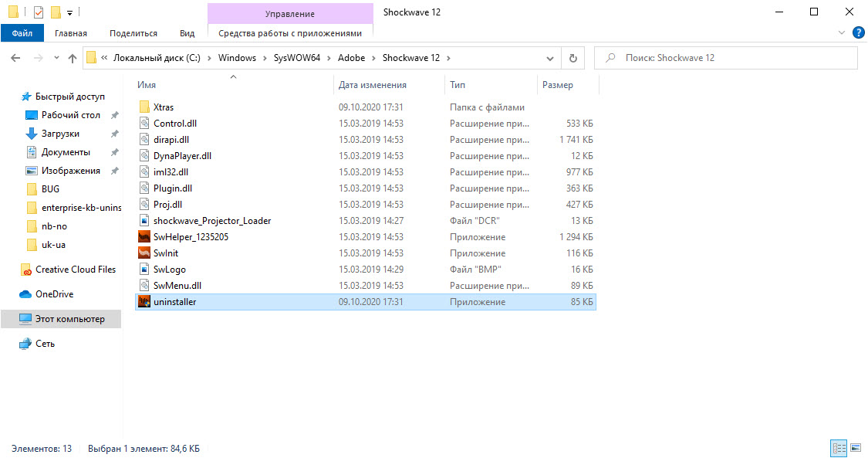This screenshot has width=868, height=458.
Task: Open Сеть in navigation pane
Action: (x=37, y=344)
